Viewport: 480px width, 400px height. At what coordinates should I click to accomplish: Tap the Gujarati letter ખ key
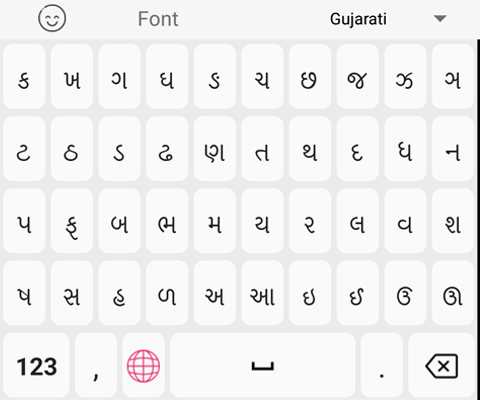tap(72, 76)
